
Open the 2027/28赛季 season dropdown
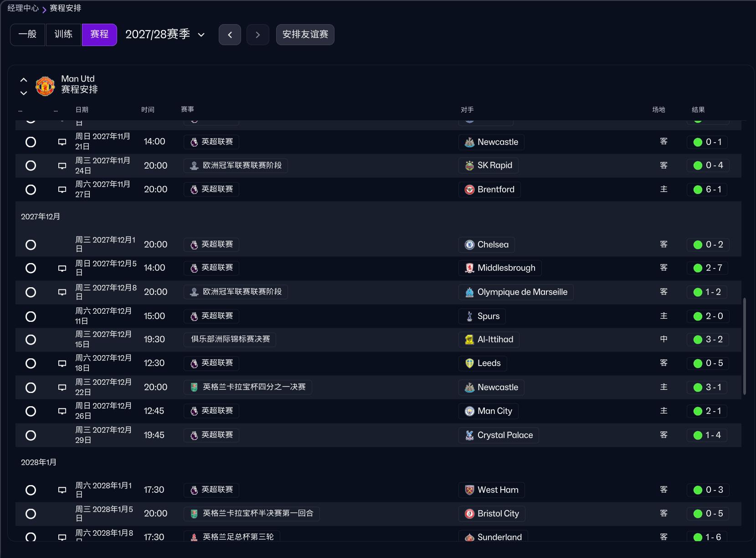tap(165, 34)
